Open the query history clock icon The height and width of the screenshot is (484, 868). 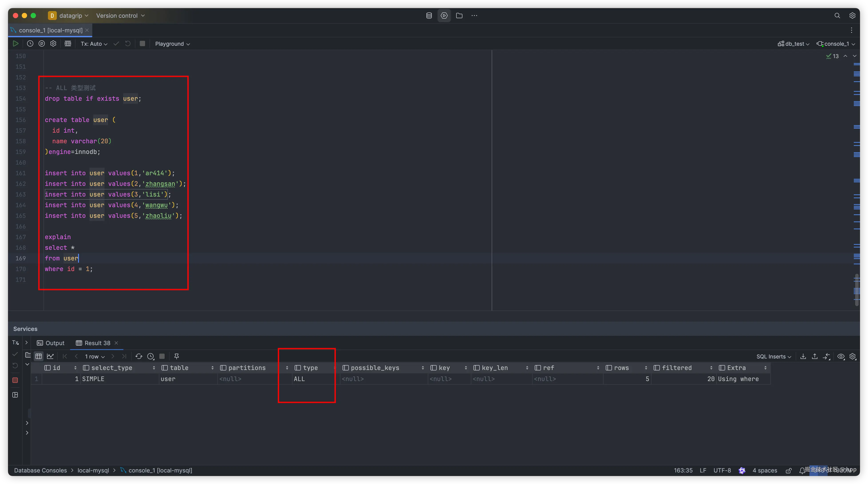[30, 43]
